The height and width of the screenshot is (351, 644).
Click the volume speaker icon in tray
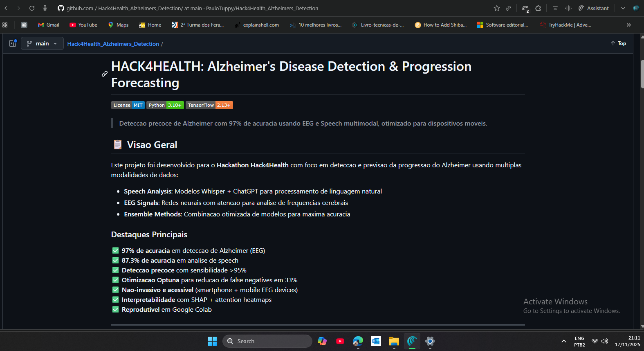pos(605,341)
